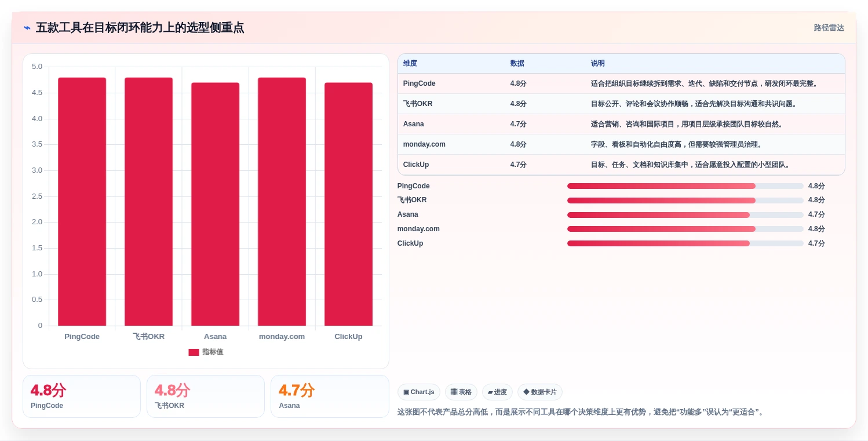
Task: Click the monday.com progress bar
Action: pos(685,229)
